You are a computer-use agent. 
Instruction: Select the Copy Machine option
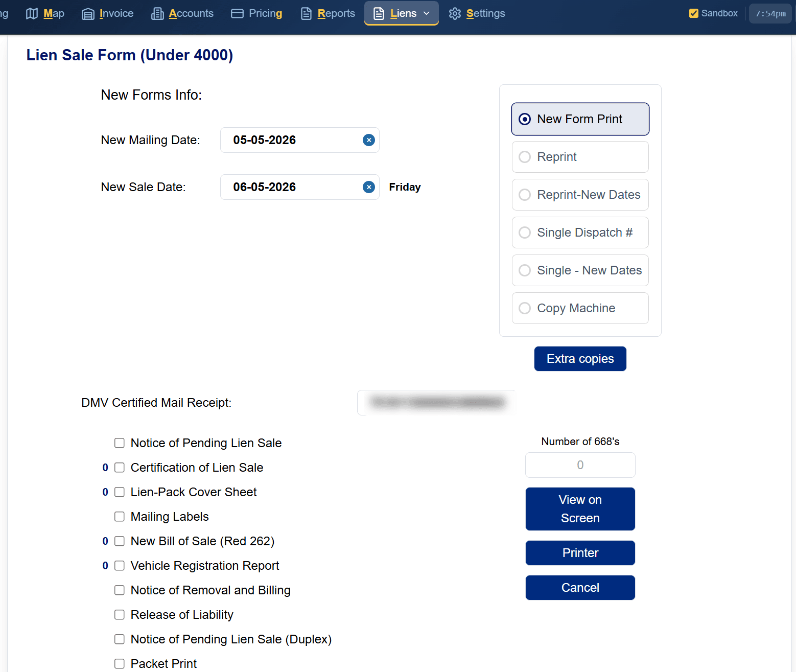580,308
